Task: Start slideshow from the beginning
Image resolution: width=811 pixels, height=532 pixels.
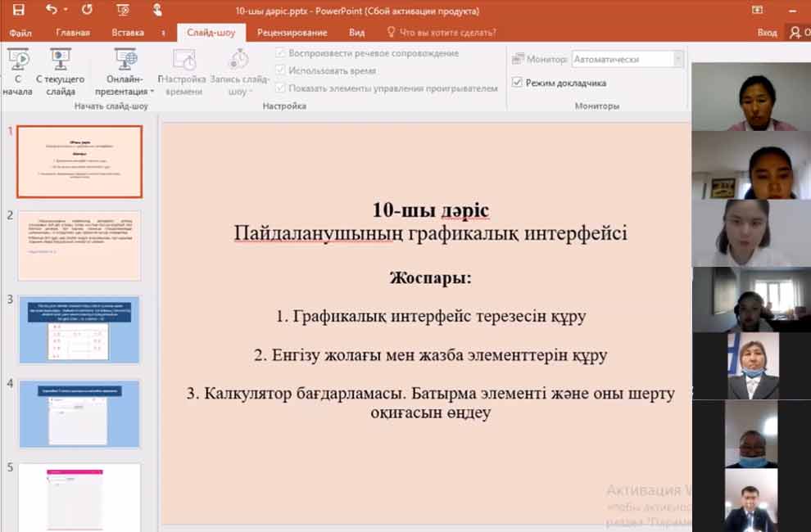Action: click(x=17, y=70)
